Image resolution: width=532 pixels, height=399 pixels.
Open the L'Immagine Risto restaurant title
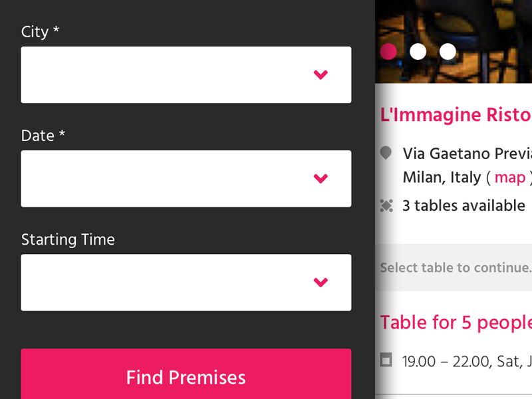(456, 114)
